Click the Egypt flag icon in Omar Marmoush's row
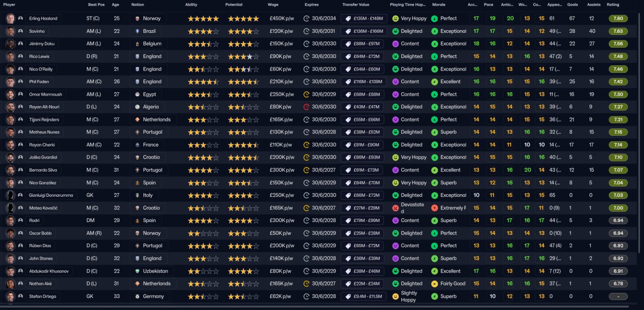644x310 pixels. click(x=136, y=94)
